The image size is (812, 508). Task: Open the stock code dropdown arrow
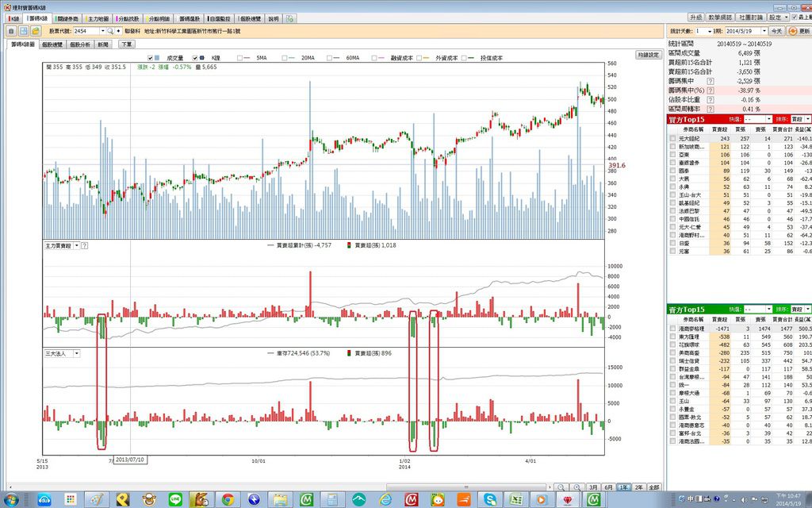pos(102,31)
